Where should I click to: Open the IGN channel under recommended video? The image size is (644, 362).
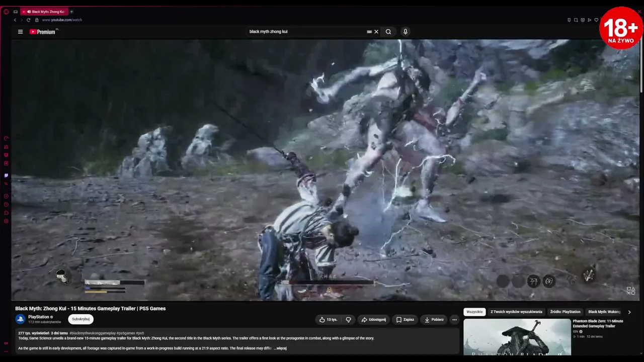576,331
